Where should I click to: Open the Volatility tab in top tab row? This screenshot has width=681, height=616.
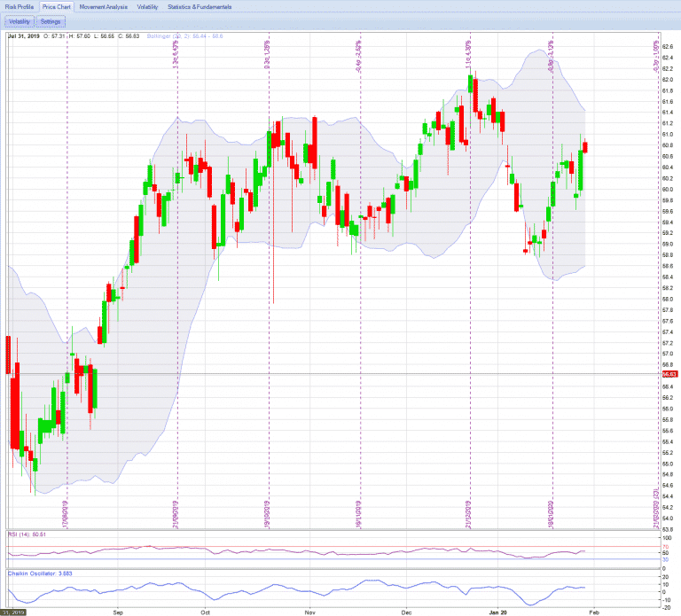tap(148, 6)
